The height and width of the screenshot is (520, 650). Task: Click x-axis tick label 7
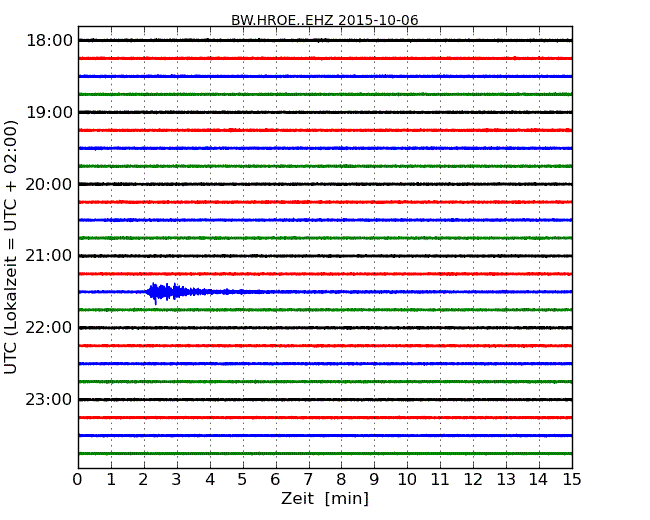308,479
